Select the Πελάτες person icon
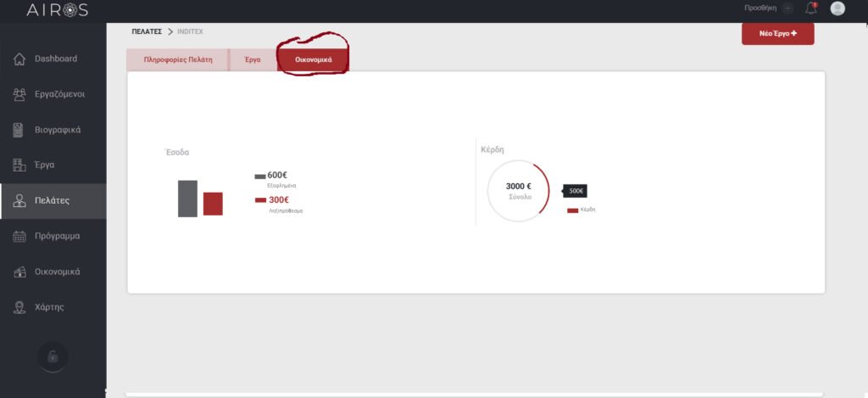The height and width of the screenshot is (398, 868). [x=20, y=201]
